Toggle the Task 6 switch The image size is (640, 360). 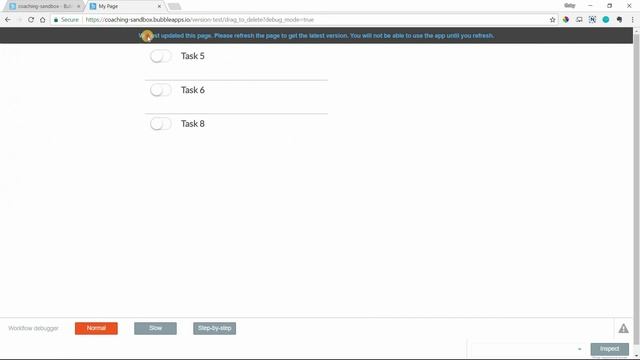tap(160, 90)
